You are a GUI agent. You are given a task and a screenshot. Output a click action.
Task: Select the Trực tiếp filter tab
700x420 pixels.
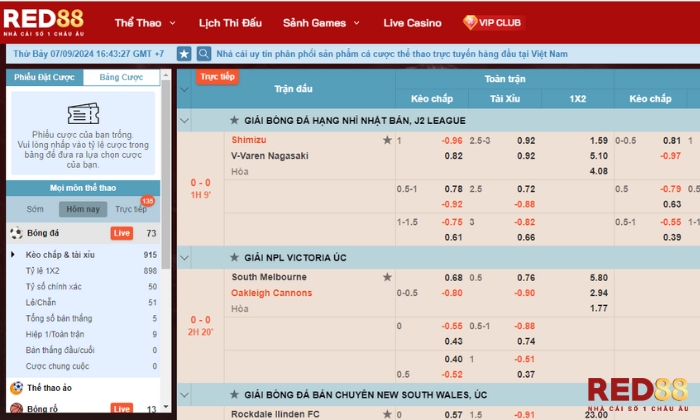pos(131,209)
